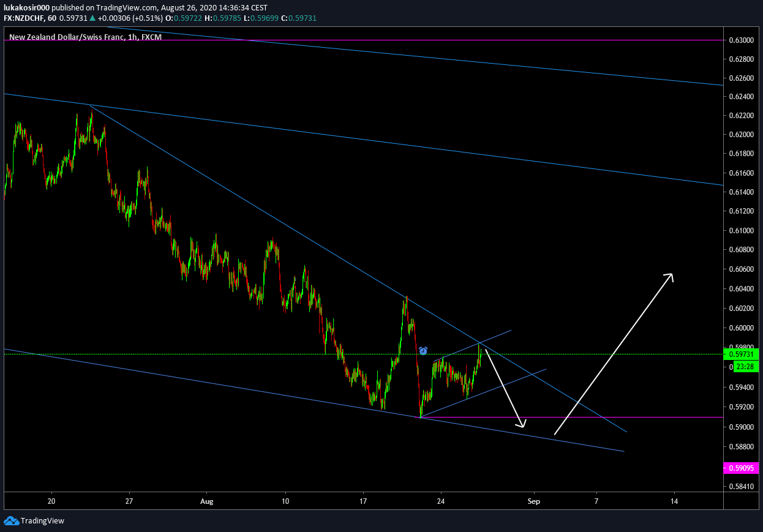Click the close value C:0.59731 in header
This screenshot has width=763, height=532.
[x=298, y=18]
